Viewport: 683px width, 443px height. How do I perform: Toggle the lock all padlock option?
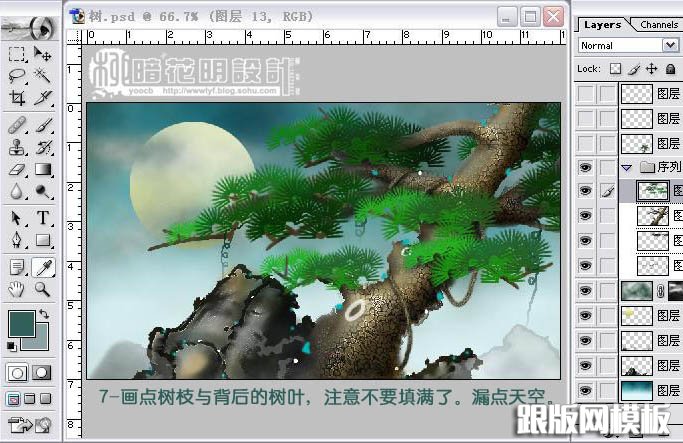670,69
